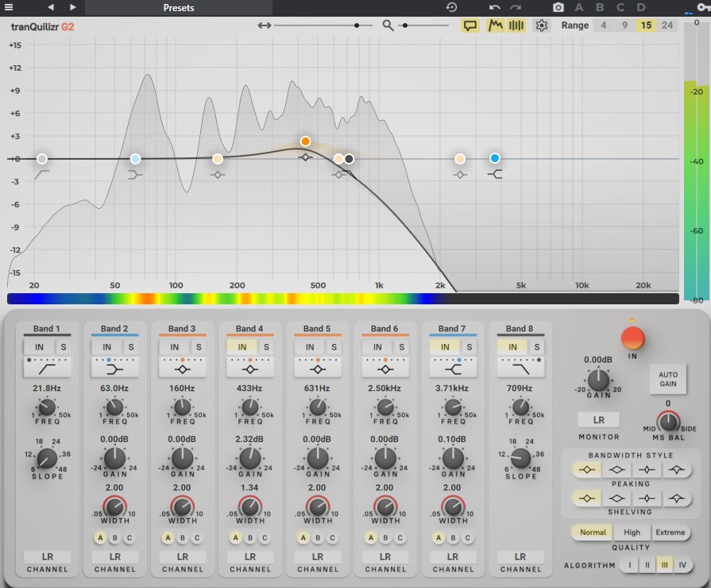Select the third shelving bandwidth style

coord(647,498)
